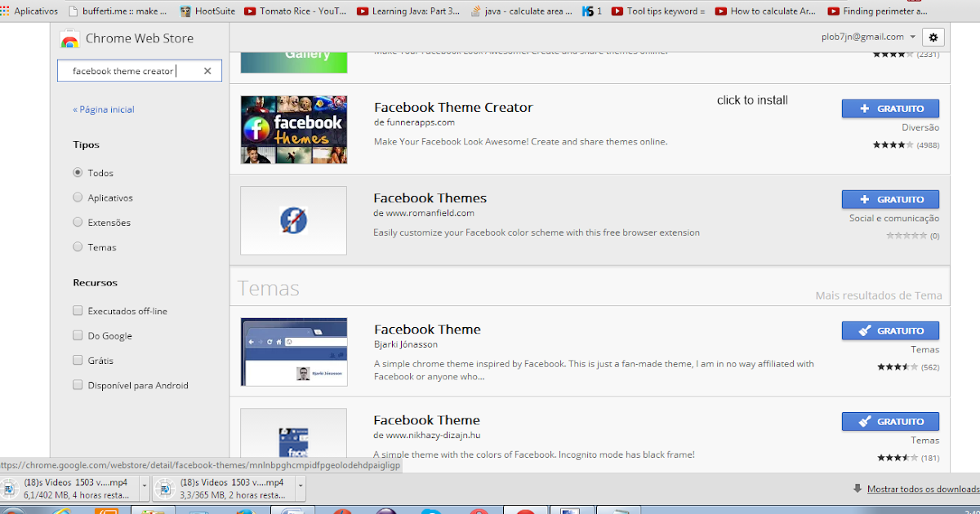
Task: Check the 'Grátis' filter option
Action: point(78,360)
